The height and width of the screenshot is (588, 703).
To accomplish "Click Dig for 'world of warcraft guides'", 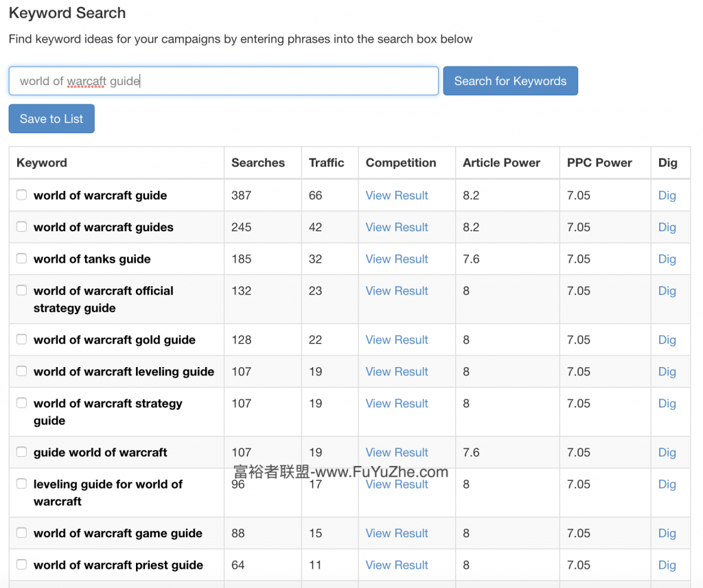I will pyautogui.click(x=667, y=228).
